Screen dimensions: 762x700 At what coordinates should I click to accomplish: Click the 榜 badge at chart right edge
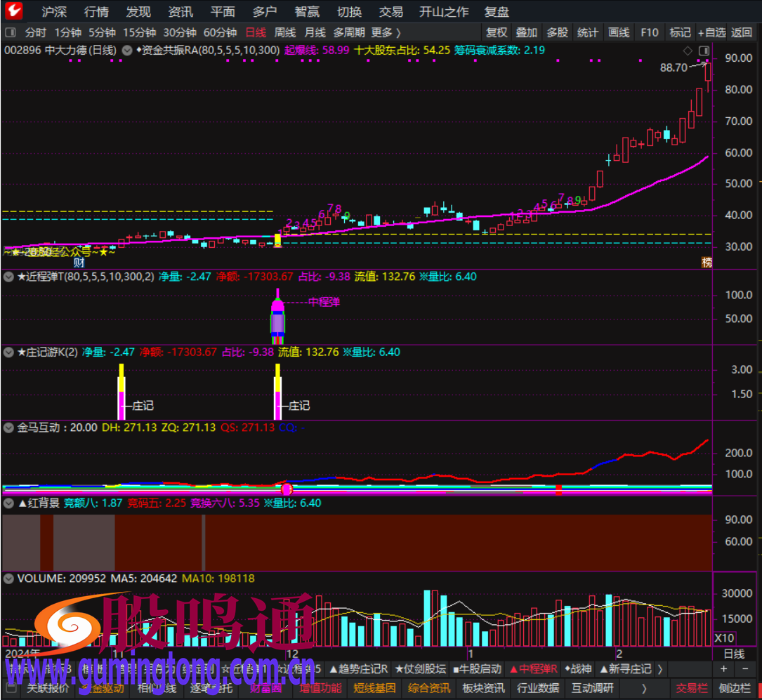click(707, 262)
